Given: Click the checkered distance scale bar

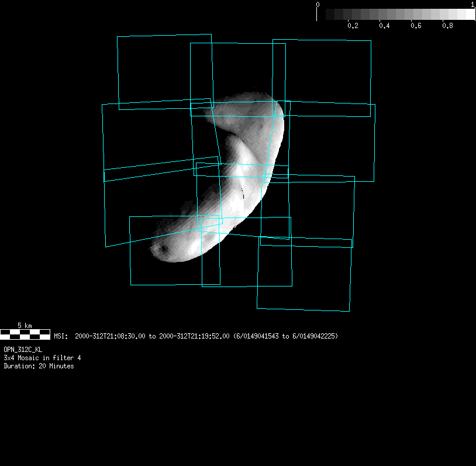Looking at the screenshot, I should point(25,334).
